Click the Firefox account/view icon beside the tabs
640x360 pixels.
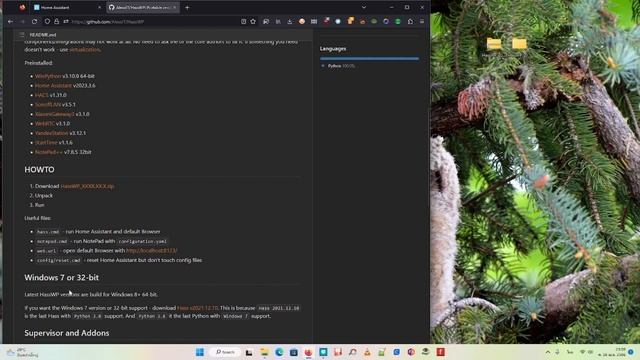coord(22,7)
